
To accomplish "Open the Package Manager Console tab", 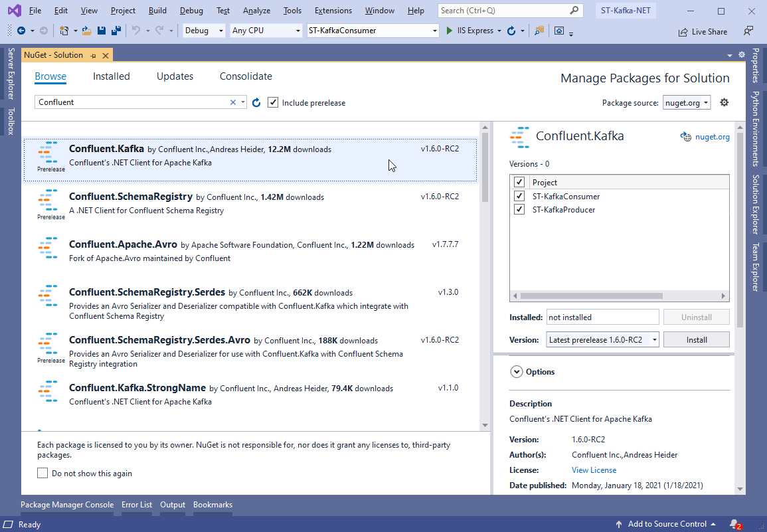I will (67, 505).
